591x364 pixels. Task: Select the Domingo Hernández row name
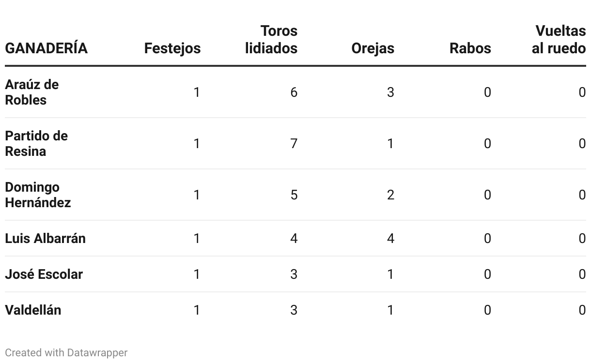click(x=38, y=195)
